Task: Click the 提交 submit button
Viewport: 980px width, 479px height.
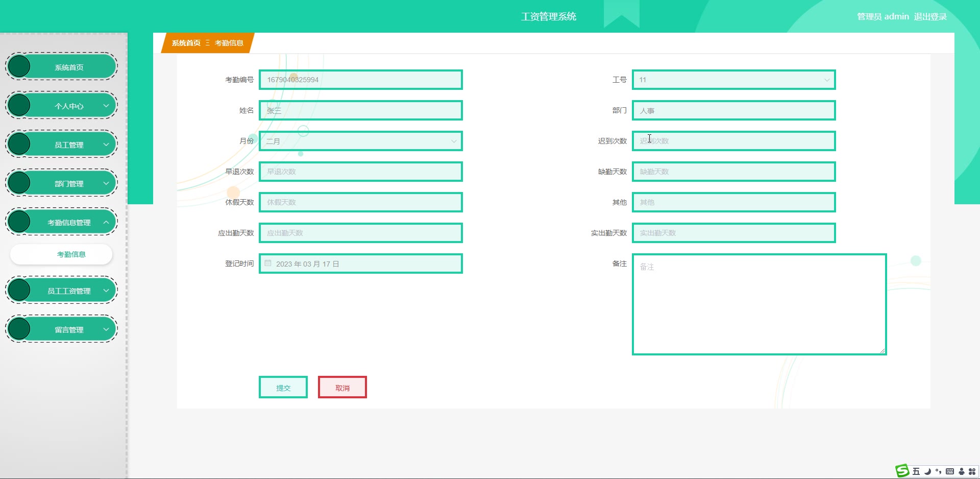Action: click(x=283, y=387)
